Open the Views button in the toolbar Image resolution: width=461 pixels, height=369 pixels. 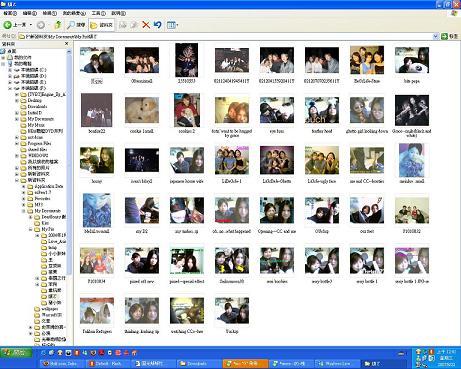pos(172,25)
